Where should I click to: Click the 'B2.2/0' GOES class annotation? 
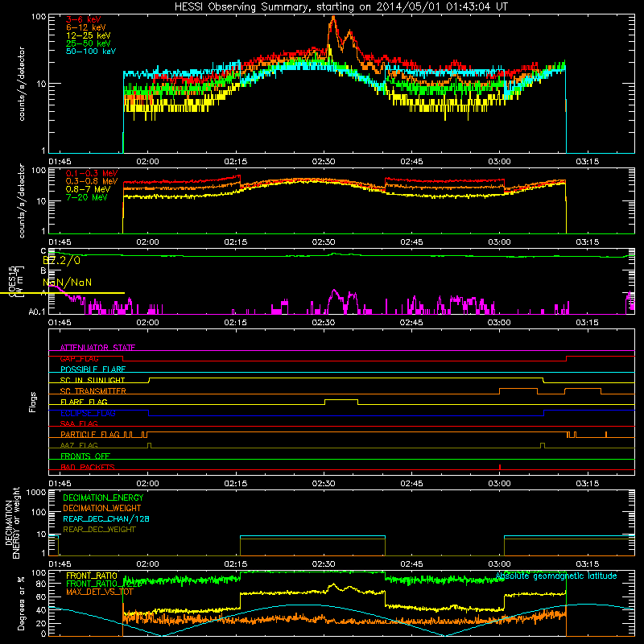click(x=62, y=260)
